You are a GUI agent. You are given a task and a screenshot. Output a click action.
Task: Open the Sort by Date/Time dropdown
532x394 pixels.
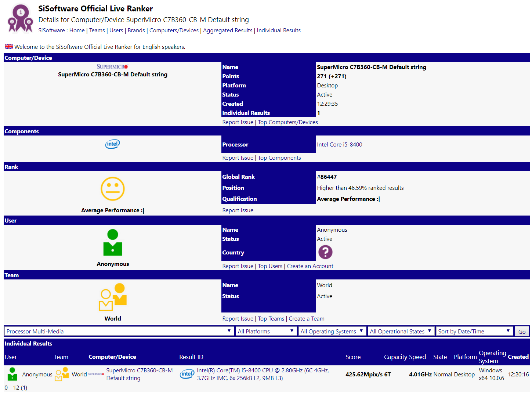474,331
